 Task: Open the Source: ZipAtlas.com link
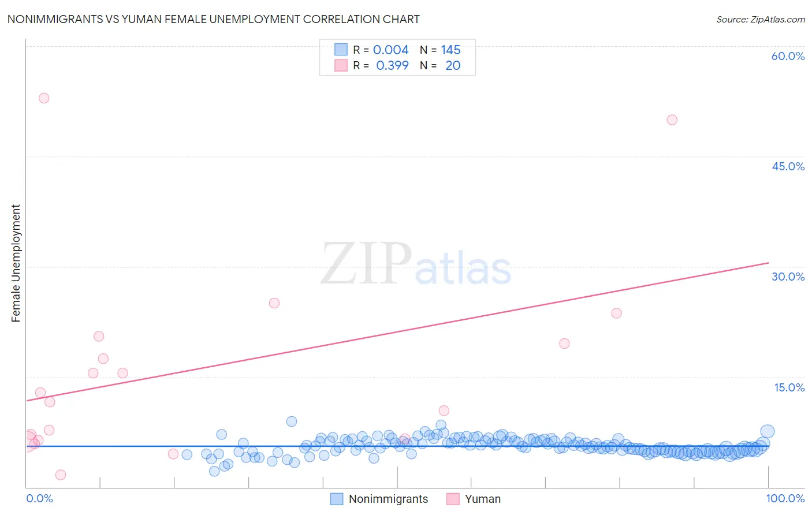coord(761,19)
